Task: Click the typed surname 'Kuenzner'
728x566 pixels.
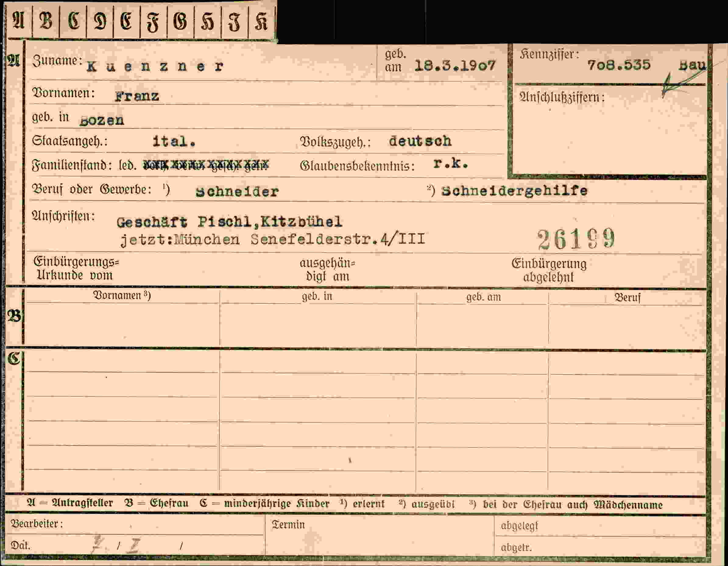Action: pyautogui.click(x=155, y=66)
